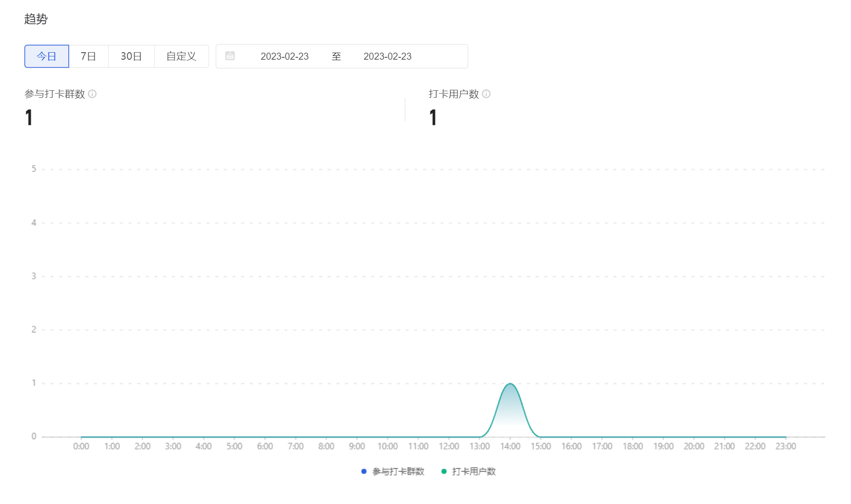Viewport: 851px width, 504px height.
Task: Click the 参与打卡群数 count value 1
Action: point(29,118)
